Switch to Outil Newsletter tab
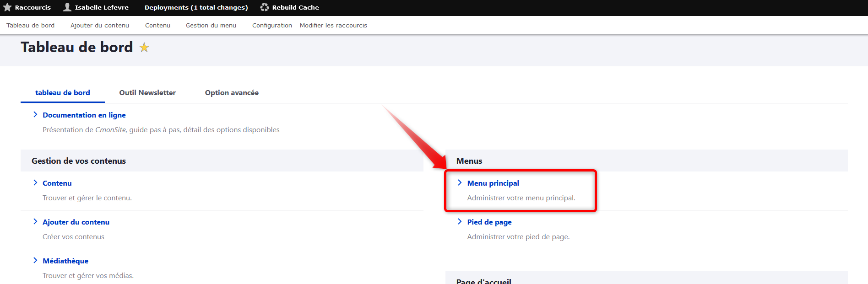Viewport: 868px width, 284px height. tap(147, 93)
